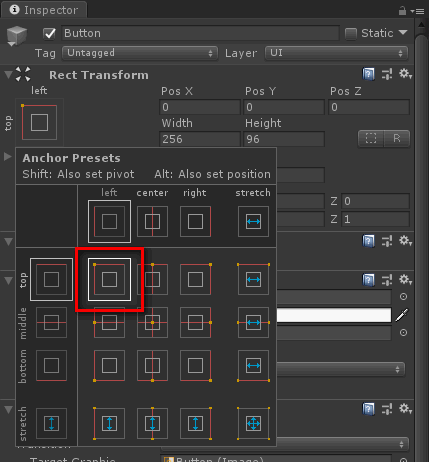Select the full stretch both-axes anchor preset
This screenshot has width=429, height=462.
click(x=253, y=423)
